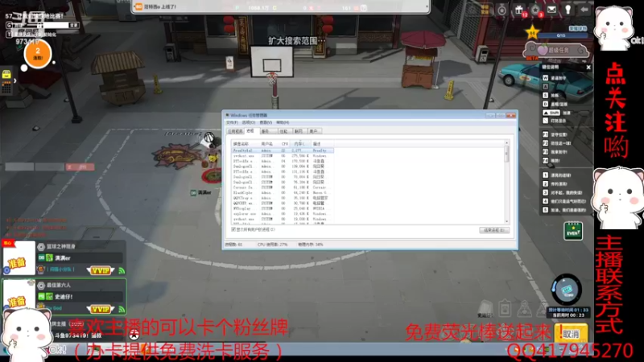Select the Corsair process row
This screenshot has width=644, height=362.
pos(283,187)
